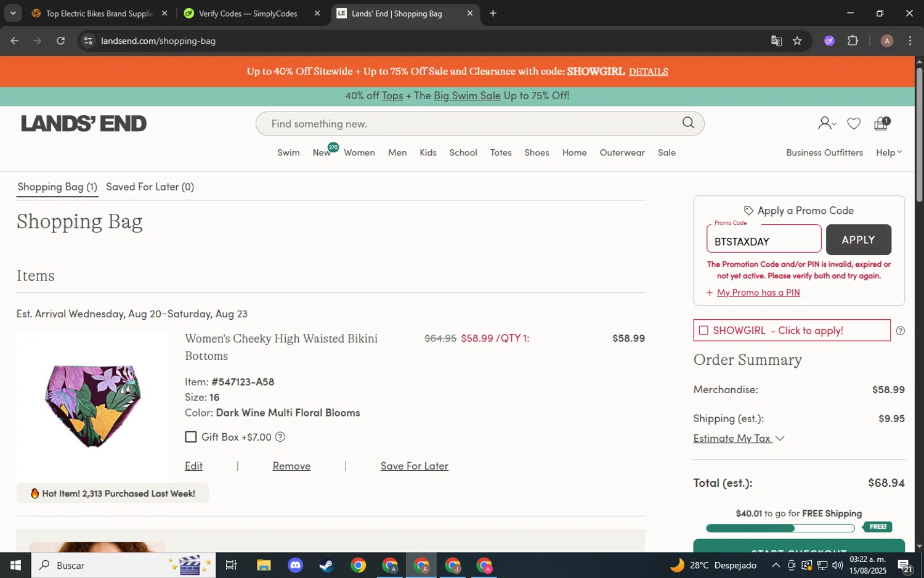Open new browser tab with plus
924x578 pixels.
pyautogui.click(x=493, y=13)
